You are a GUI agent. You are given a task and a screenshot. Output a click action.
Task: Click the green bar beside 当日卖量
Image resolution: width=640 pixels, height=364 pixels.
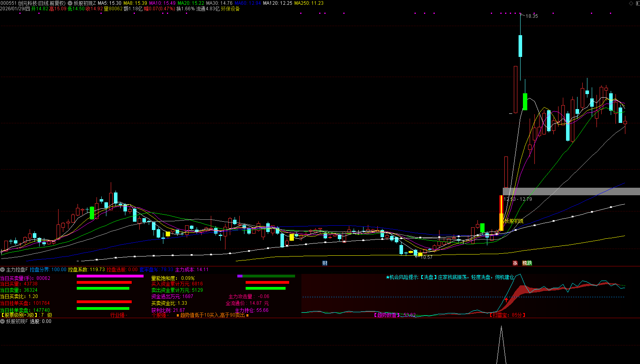103,289
